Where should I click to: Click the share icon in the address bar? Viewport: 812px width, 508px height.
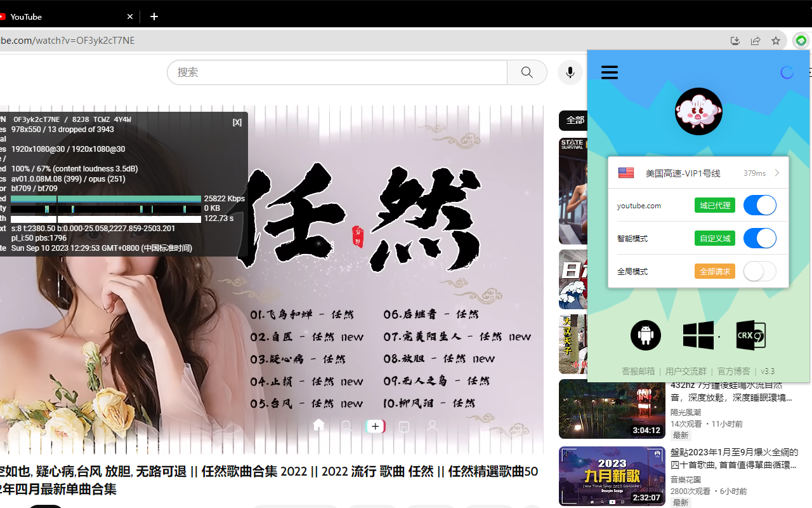pos(755,40)
